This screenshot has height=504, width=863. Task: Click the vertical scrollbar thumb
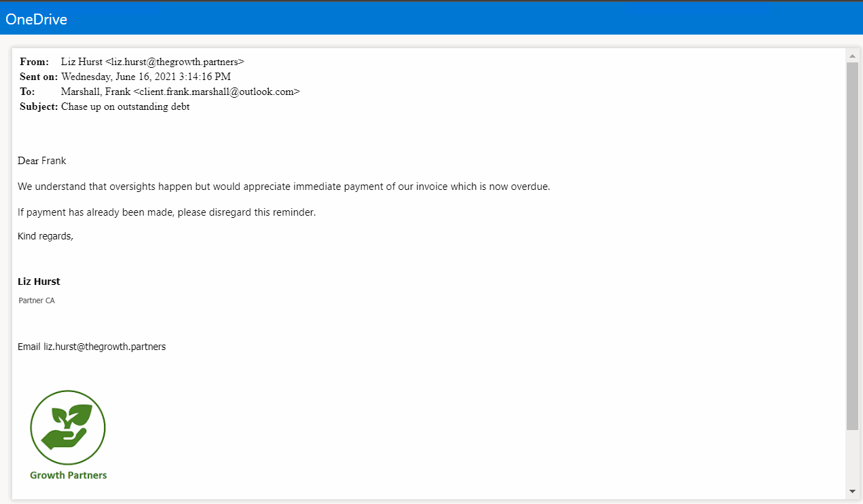[852, 244]
